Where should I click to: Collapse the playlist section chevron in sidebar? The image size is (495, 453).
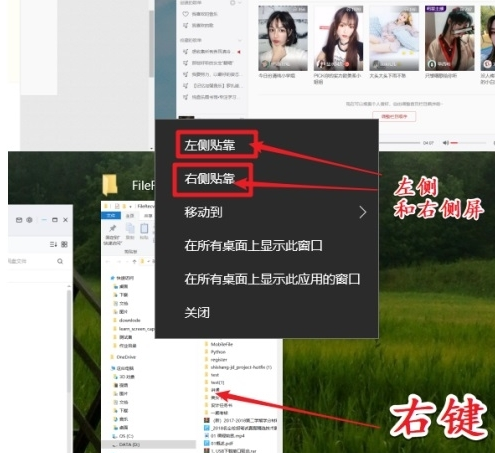coord(239,40)
